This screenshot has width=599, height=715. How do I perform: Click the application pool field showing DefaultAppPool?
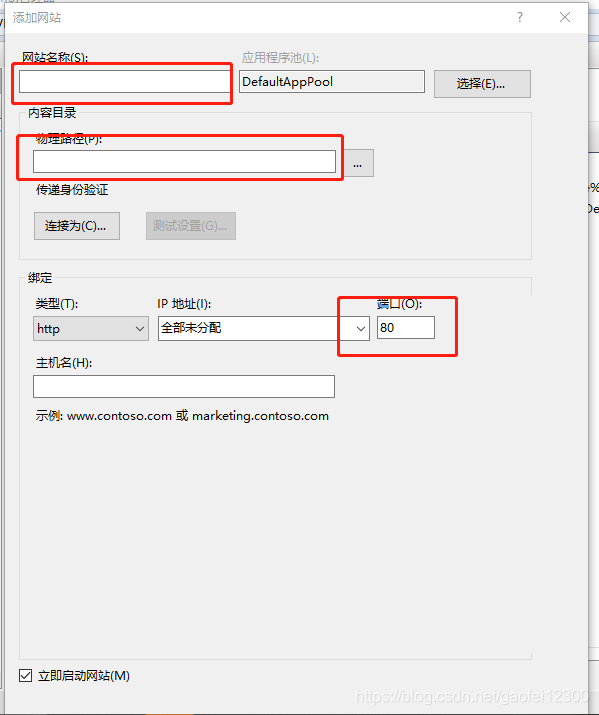click(x=332, y=82)
